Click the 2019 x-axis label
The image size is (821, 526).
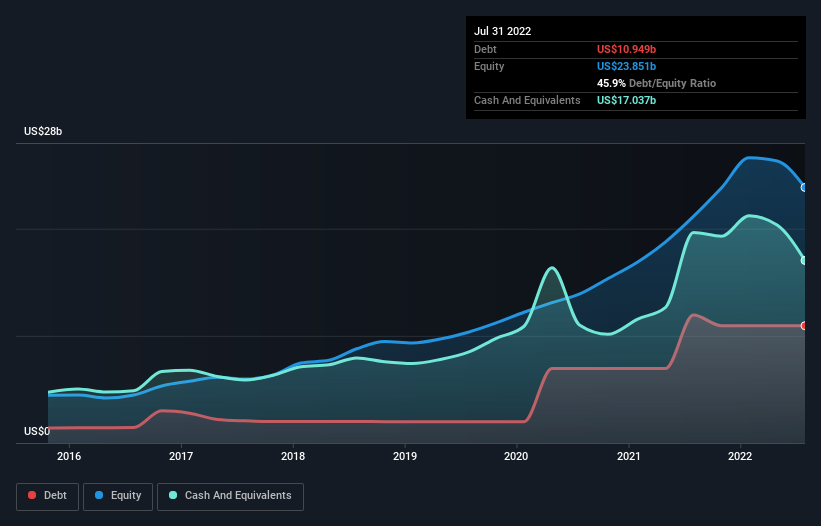click(x=405, y=456)
